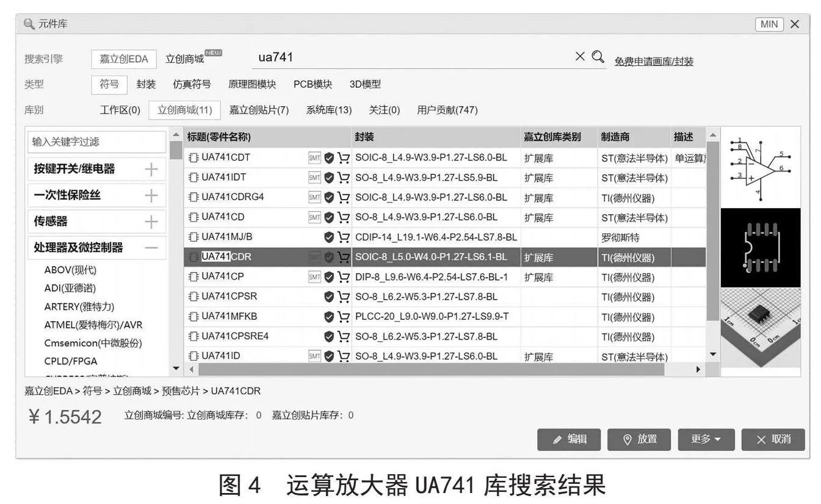Open the 更多 dropdown menu
This screenshot has width=821, height=504.
[x=706, y=439]
